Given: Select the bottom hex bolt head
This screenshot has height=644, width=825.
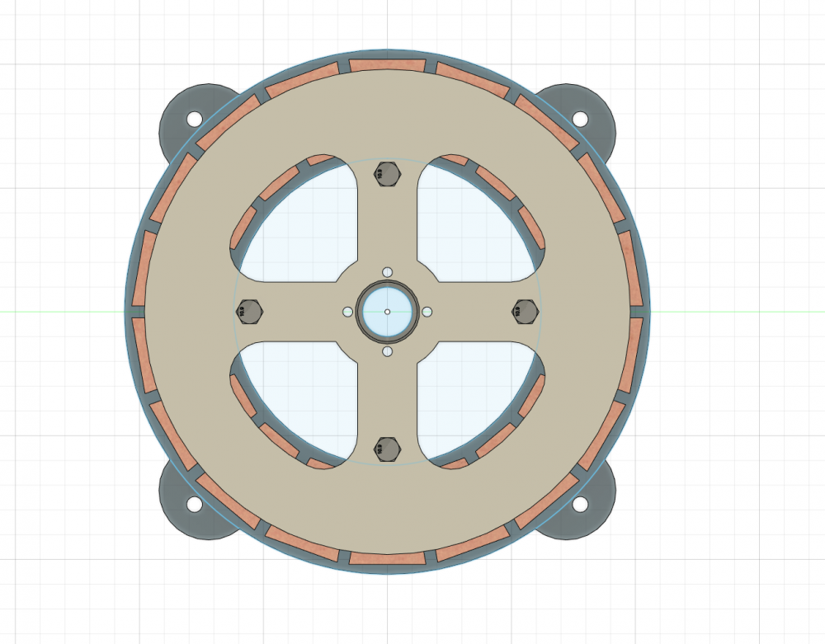Looking at the screenshot, I should click(387, 449).
